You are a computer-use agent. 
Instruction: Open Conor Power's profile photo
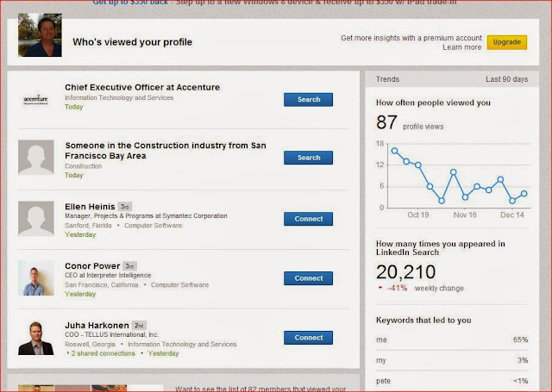(x=36, y=277)
